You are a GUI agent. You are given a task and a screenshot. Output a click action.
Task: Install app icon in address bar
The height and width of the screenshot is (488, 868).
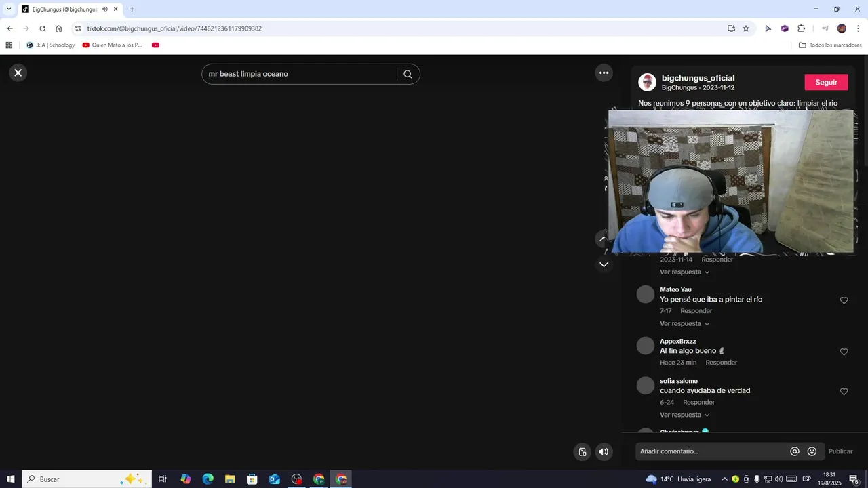731,28
